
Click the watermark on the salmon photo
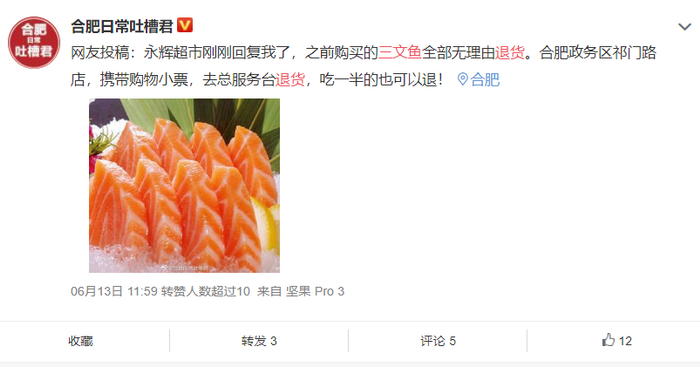[x=185, y=268]
